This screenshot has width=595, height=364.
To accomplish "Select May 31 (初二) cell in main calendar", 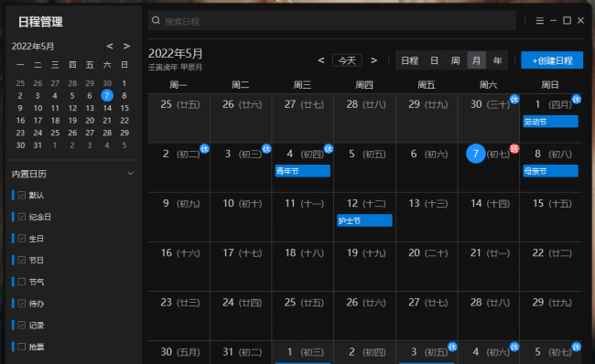I will (241, 353).
